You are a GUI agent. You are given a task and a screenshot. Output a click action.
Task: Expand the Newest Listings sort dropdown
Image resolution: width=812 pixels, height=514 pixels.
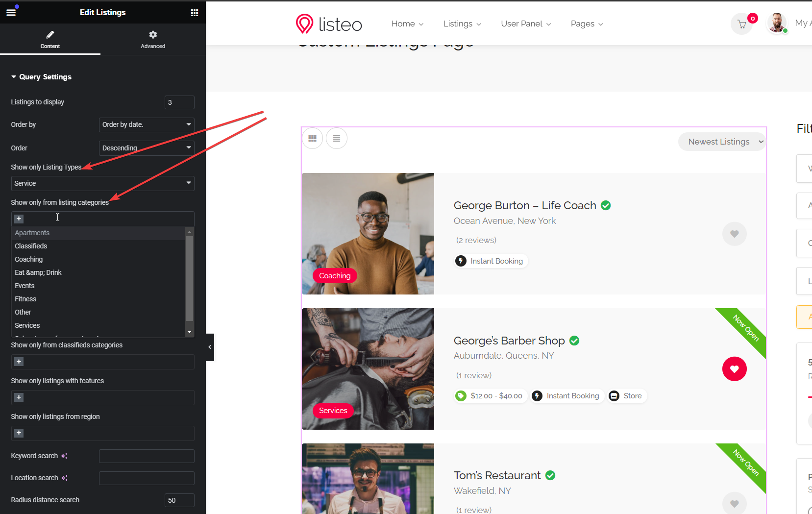[722, 142]
